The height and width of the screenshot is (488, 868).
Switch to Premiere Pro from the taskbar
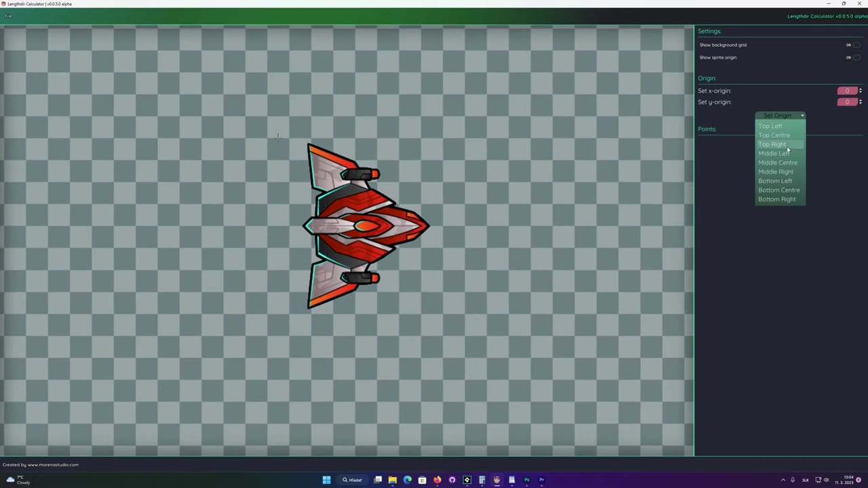click(542, 480)
